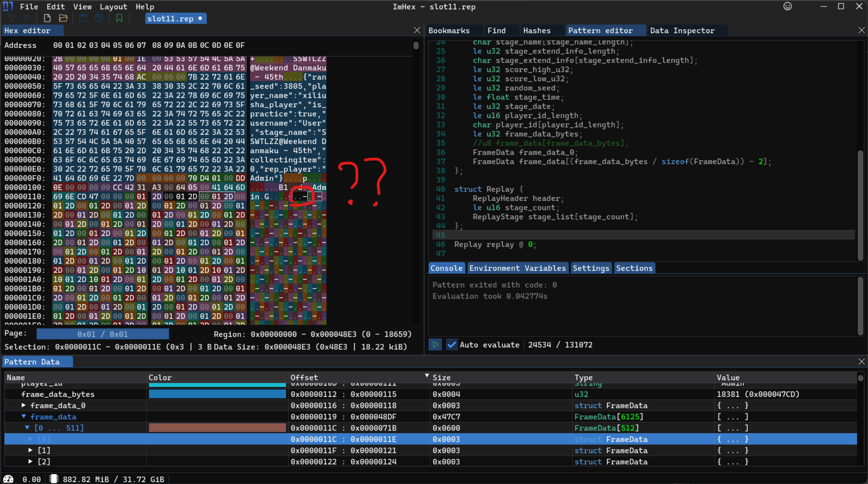This screenshot has height=484, width=868.
Task: Collapse the [0 ... 511] chunk row
Action: [27, 428]
